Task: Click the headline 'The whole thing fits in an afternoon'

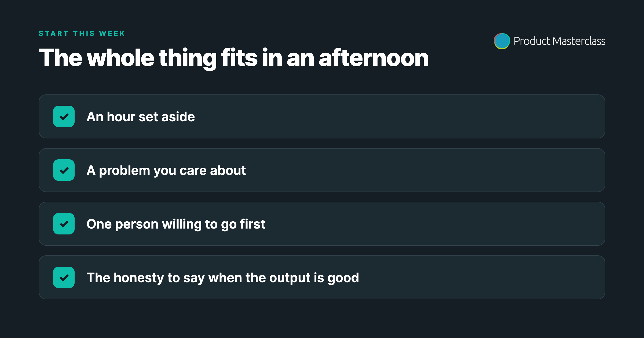Action: point(233,58)
